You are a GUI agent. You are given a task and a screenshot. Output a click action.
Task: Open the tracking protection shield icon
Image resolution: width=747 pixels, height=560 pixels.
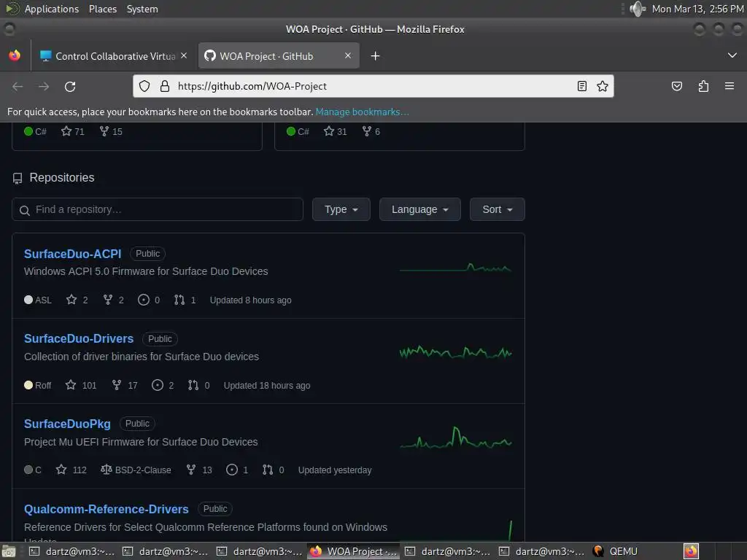click(144, 86)
